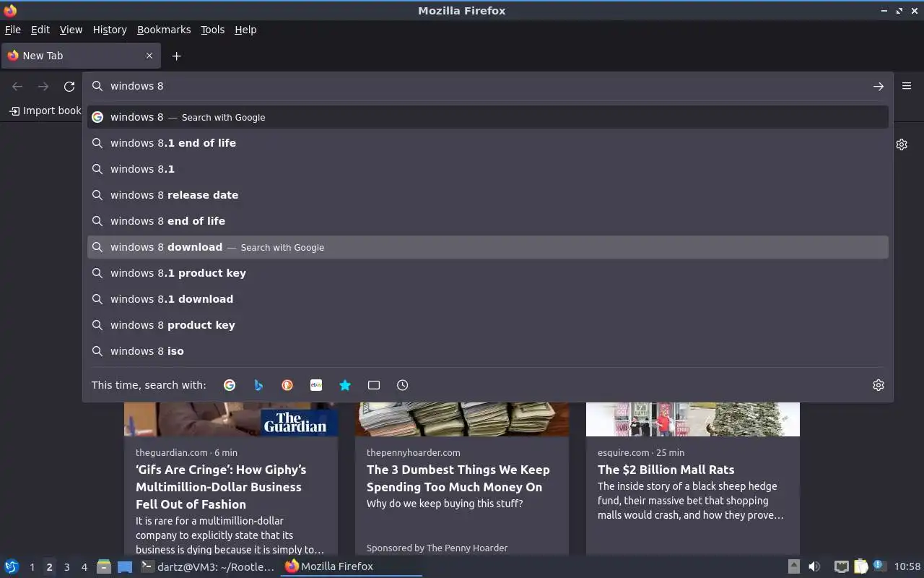Search this time with Bing icon
This screenshot has height=578, width=924.
[x=258, y=385]
